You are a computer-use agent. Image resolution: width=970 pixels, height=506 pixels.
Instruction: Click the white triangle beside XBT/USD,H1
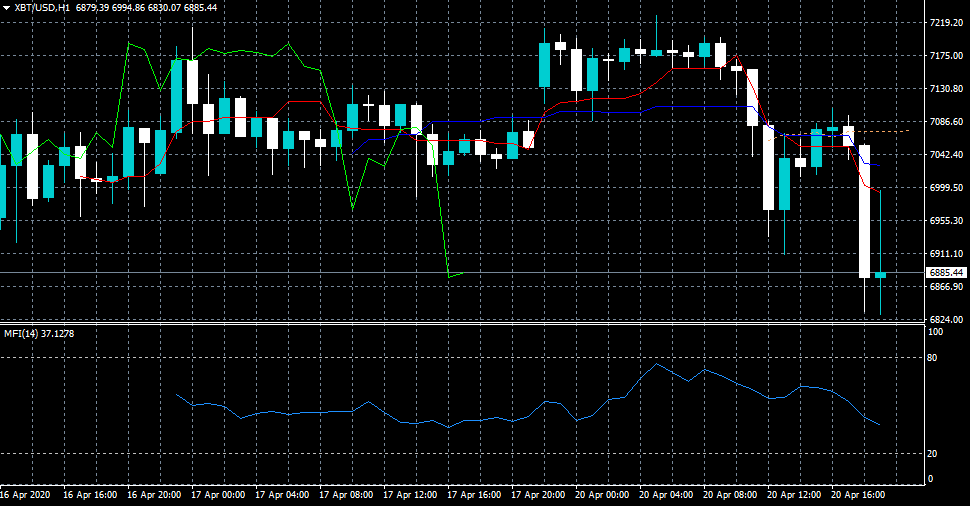click(6, 7)
